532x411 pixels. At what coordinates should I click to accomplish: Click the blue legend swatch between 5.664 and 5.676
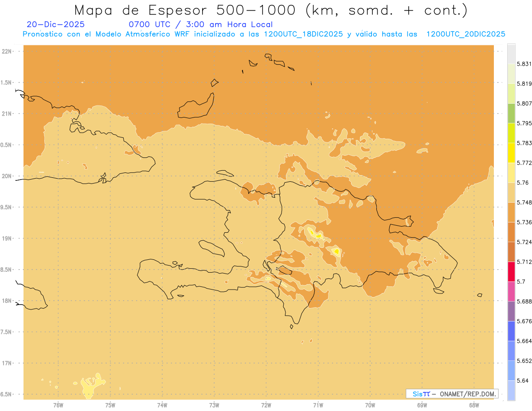click(x=511, y=331)
